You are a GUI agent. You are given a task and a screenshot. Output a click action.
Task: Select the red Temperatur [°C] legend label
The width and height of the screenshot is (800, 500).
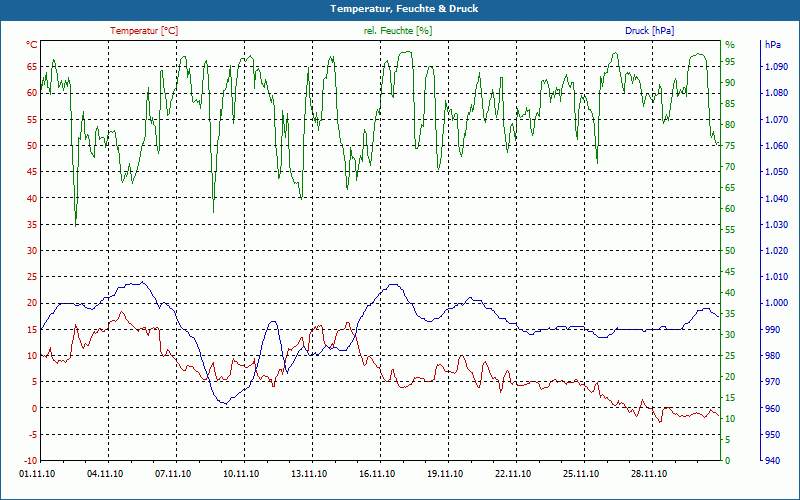tap(144, 31)
